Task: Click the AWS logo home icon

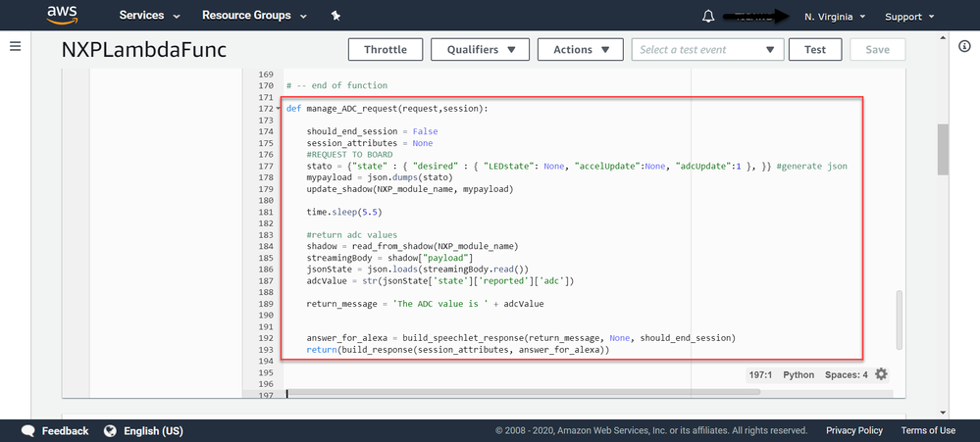Action: [62, 15]
